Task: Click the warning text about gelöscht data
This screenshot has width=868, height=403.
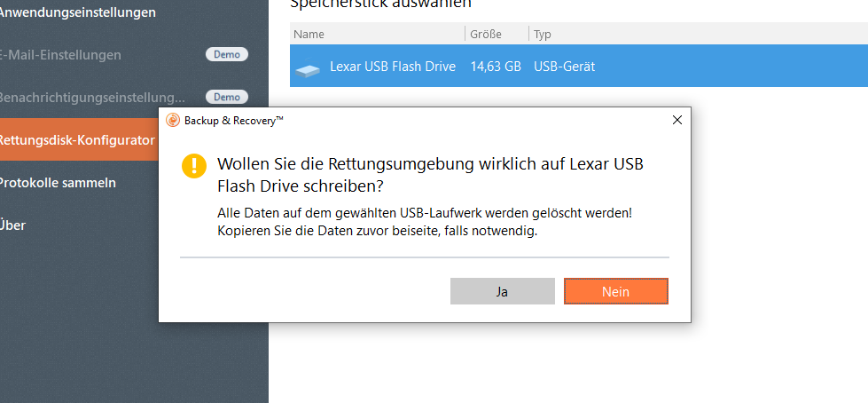Action: point(424,222)
